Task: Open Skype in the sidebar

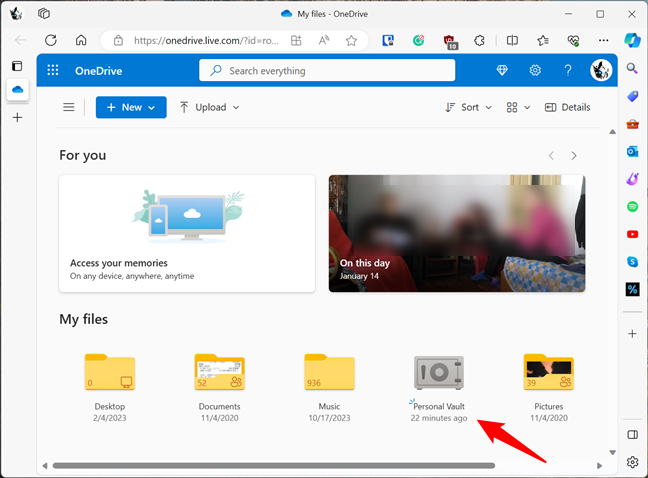Action: pos(632,262)
